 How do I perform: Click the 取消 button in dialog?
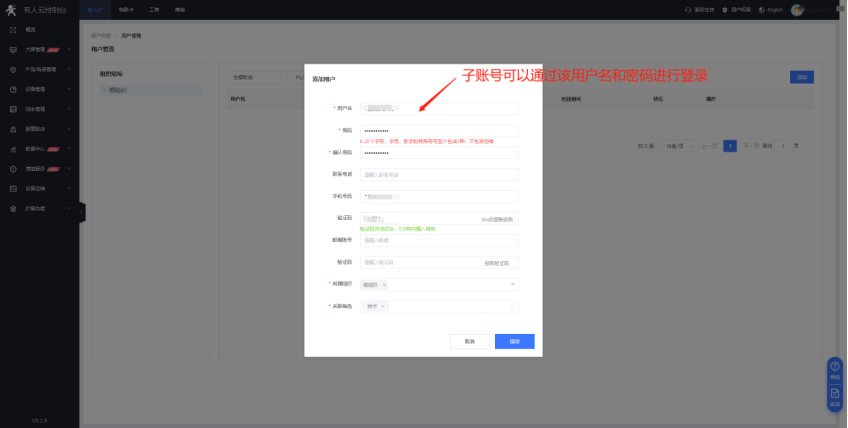[x=470, y=341]
